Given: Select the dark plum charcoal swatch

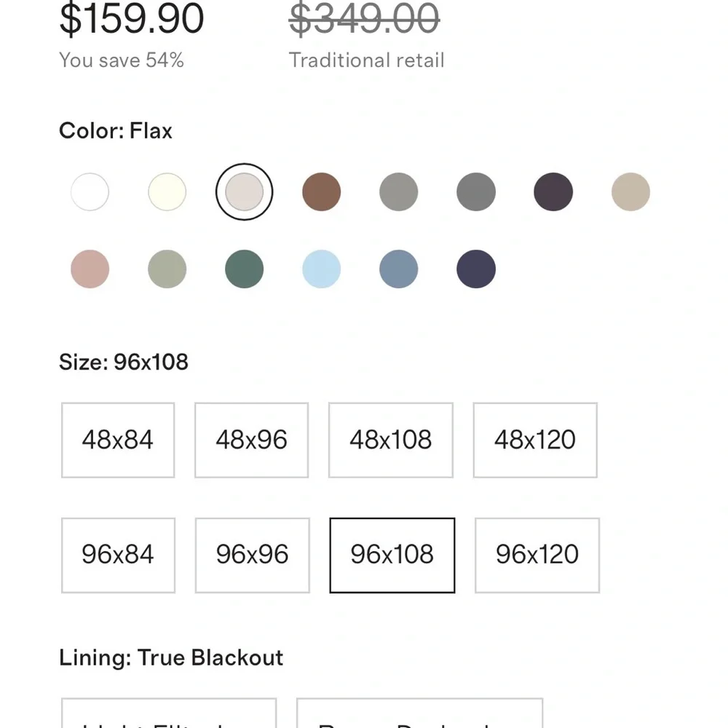Looking at the screenshot, I should [x=553, y=191].
